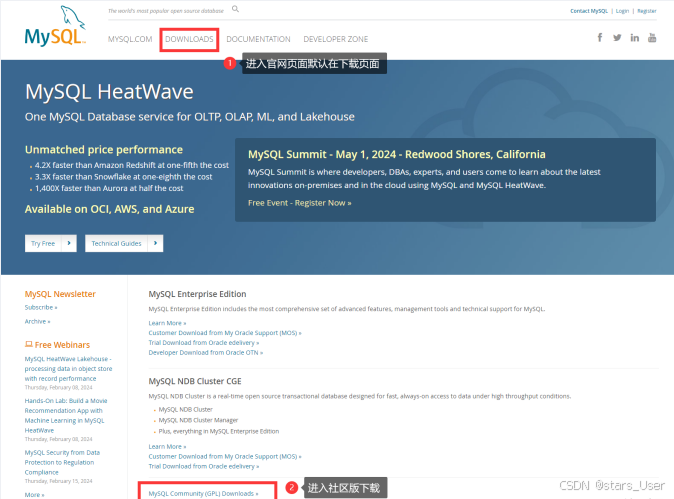Subscribe to the MySQL Newsletter

tap(41, 307)
